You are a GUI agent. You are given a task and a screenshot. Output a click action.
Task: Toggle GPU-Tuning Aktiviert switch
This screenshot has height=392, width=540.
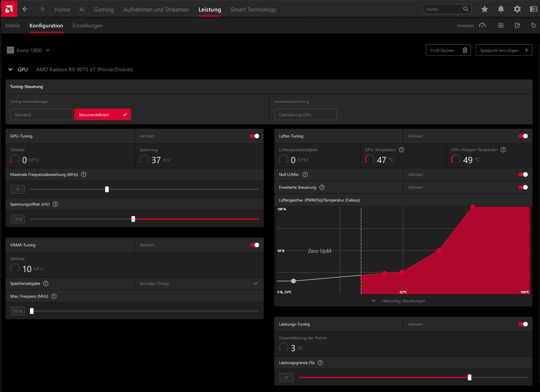click(254, 136)
